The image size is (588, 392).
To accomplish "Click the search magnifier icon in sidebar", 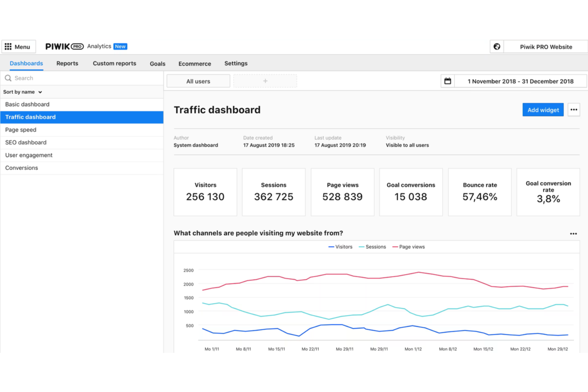I will 8,78.
